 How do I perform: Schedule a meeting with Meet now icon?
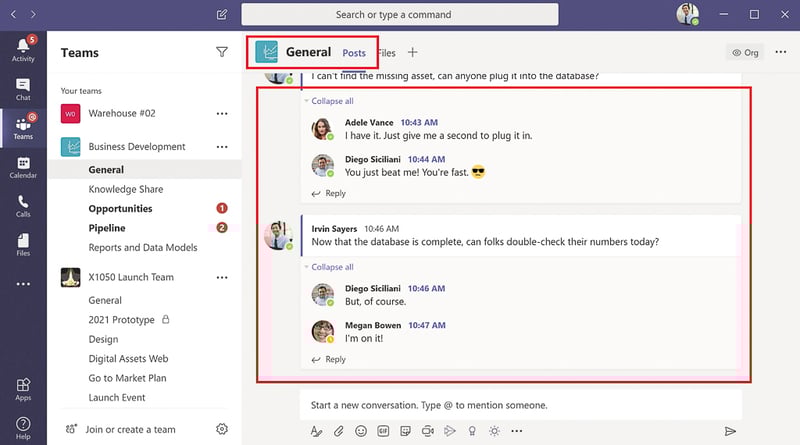(x=428, y=431)
